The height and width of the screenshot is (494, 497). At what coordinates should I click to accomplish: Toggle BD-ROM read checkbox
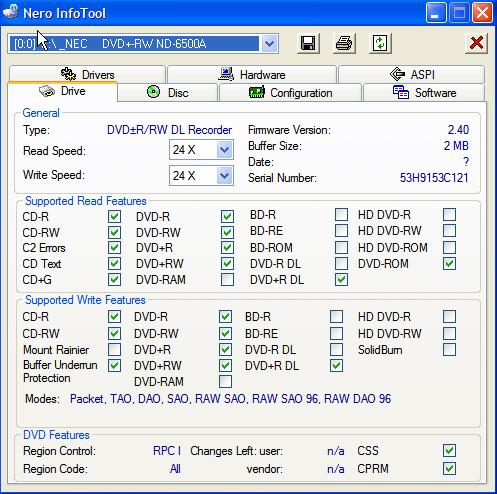click(x=341, y=248)
